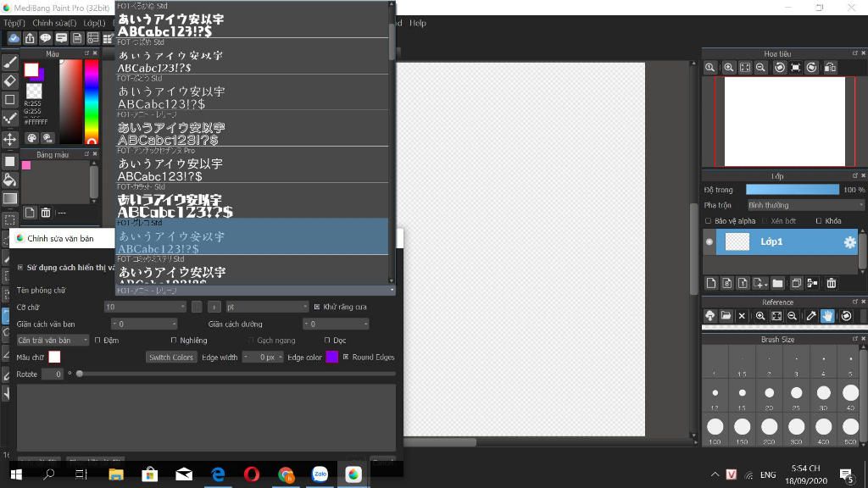Open Giãn cách văn bản spacing dropdown

(144, 324)
